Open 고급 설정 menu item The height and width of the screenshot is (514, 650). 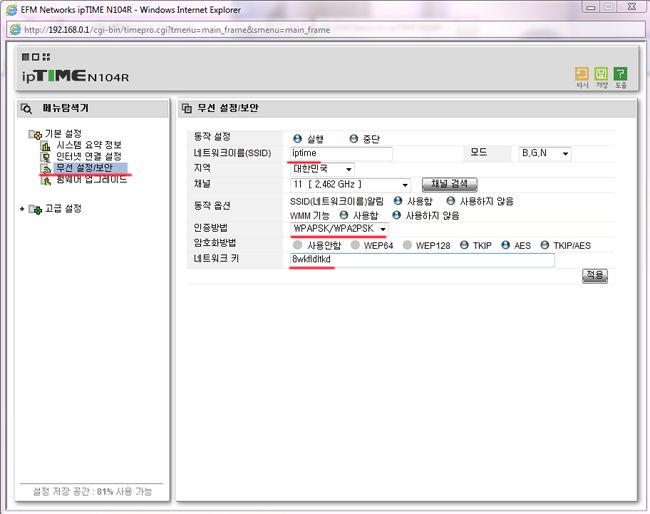point(63,209)
